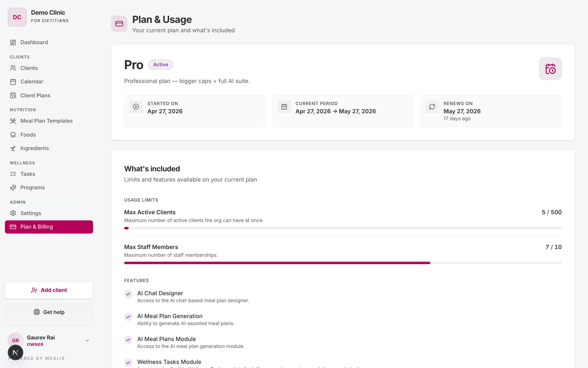Click the Foods chef hat icon
The height and width of the screenshot is (368, 588).
(13, 135)
